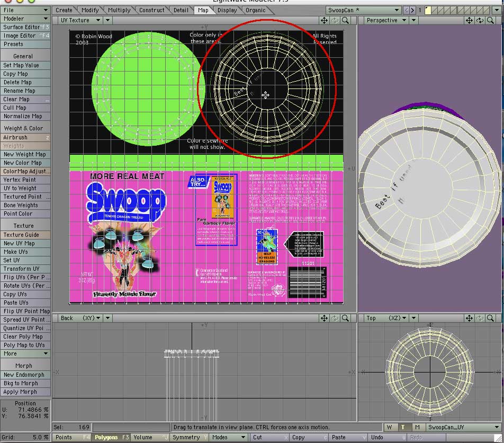Click the Presets button
Image resolution: width=504 pixels, height=443 pixels.
(x=25, y=44)
